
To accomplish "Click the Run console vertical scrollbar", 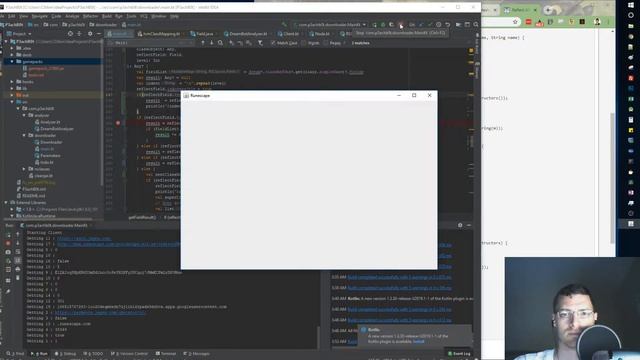I will click(x=318, y=337).
